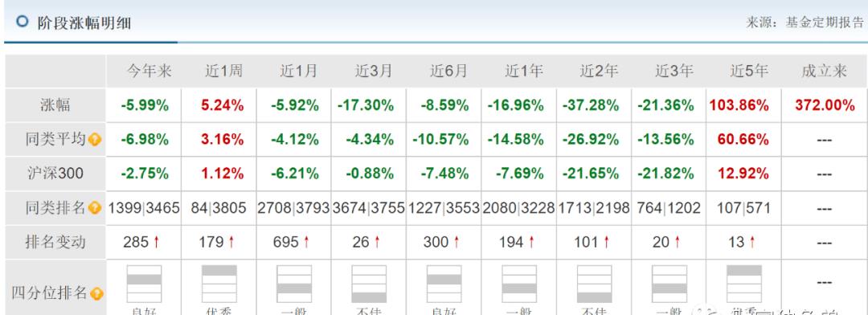This screenshot has height=315, width=868.
Task: Click the -6.21% 沪深300 value
Action: pyautogui.click(x=294, y=174)
